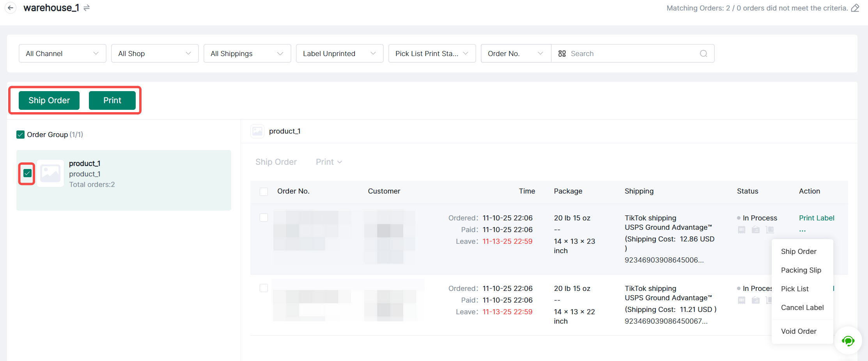Viewport: 868px width, 361px height.
Task: Click the switch warehouse arrows icon
Action: point(87,8)
